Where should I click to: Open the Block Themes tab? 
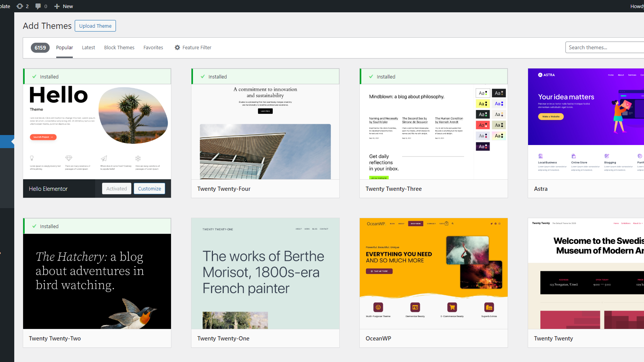coord(119,47)
